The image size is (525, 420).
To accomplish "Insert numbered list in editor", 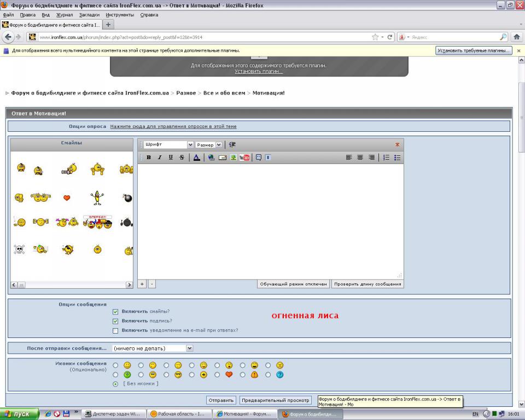I will 386,157.
